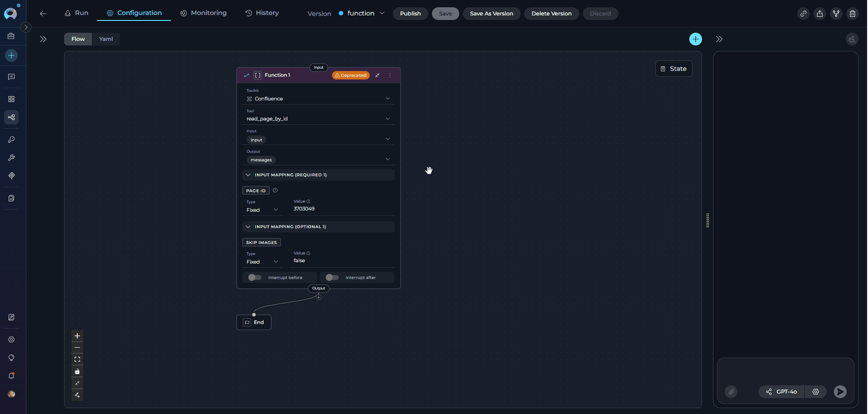Click the PAGE ID value field 3703049
868x414 pixels.
pos(303,209)
